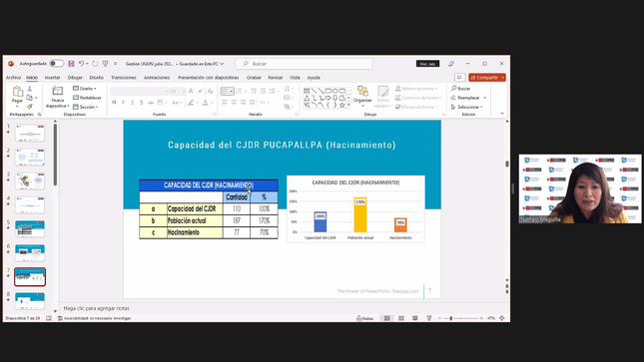Image resolution: width=644 pixels, height=362 pixels.
Task: Click the Reemplazar button
Action: point(468,98)
